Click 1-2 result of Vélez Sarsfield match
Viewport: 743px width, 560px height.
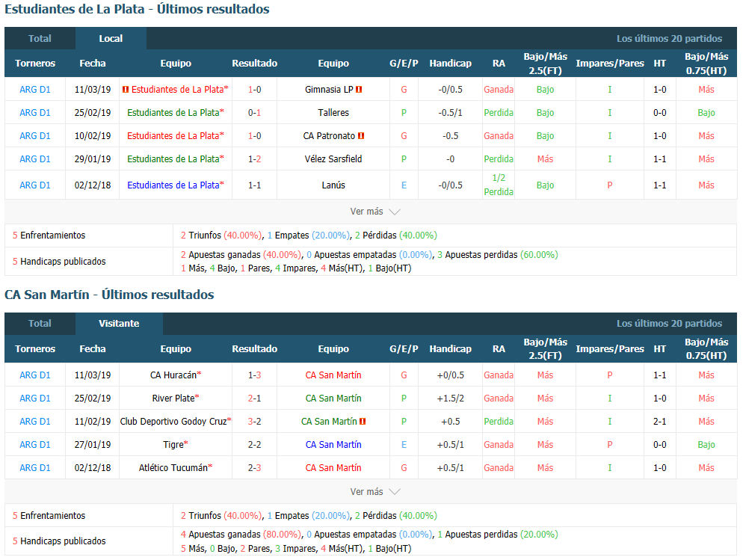(x=254, y=159)
